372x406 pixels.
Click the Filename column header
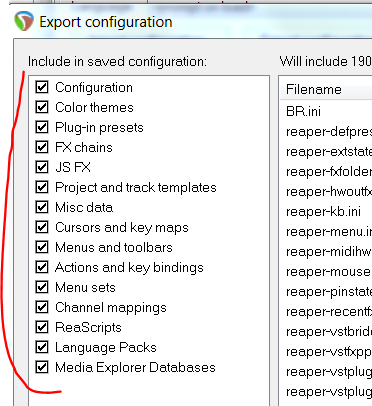point(326,89)
